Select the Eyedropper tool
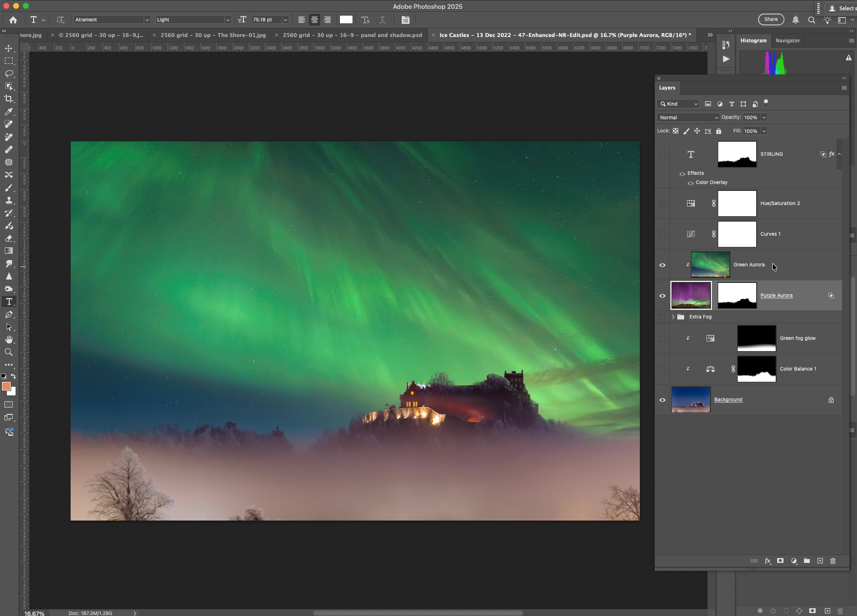857x616 pixels. pyautogui.click(x=9, y=112)
